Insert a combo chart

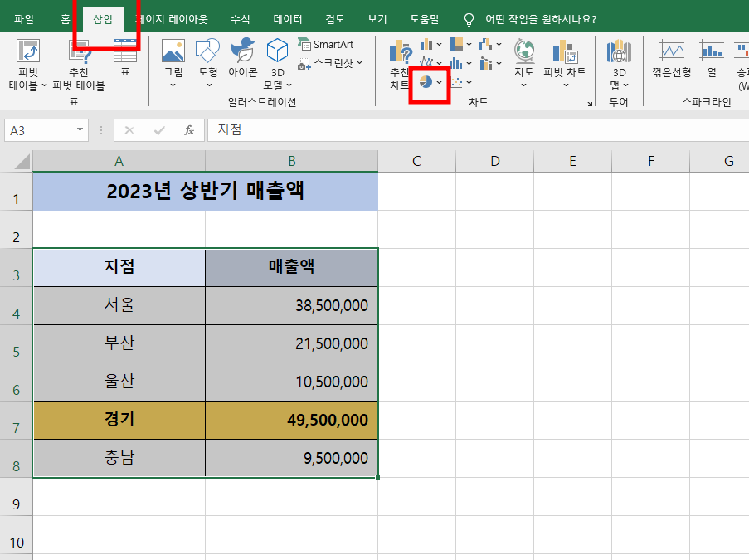486,63
